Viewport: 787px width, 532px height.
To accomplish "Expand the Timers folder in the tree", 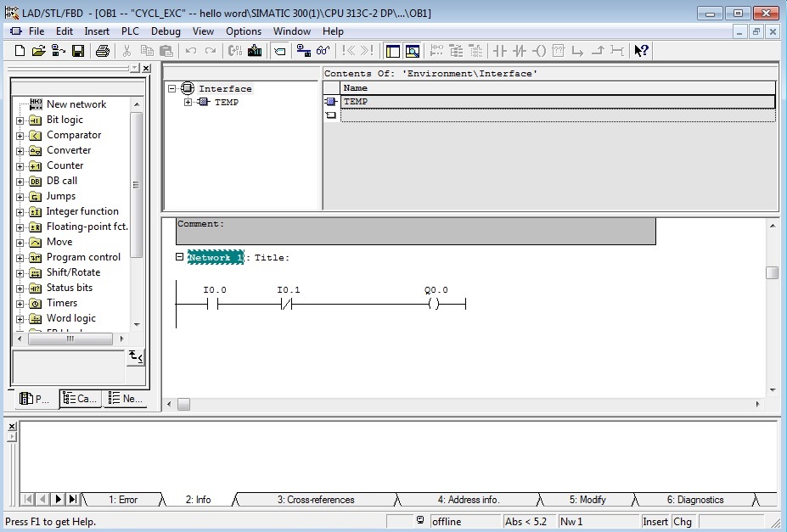I will click(x=20, y=304).
